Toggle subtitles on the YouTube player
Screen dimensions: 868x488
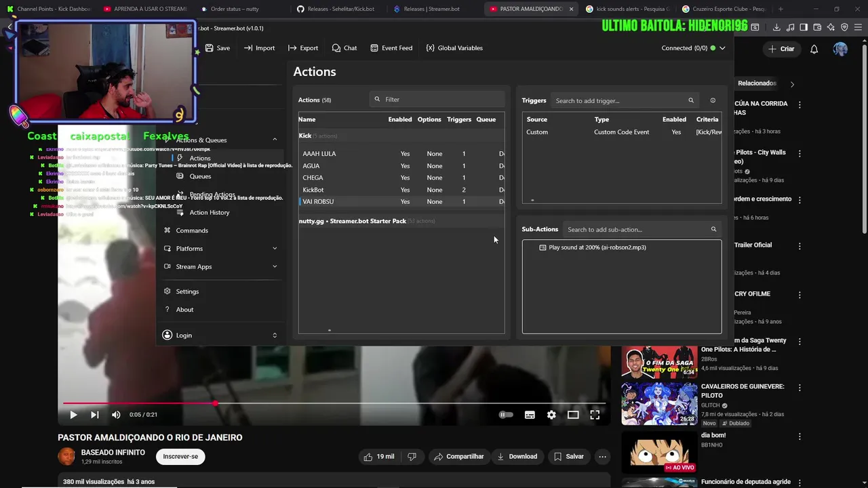530,415
